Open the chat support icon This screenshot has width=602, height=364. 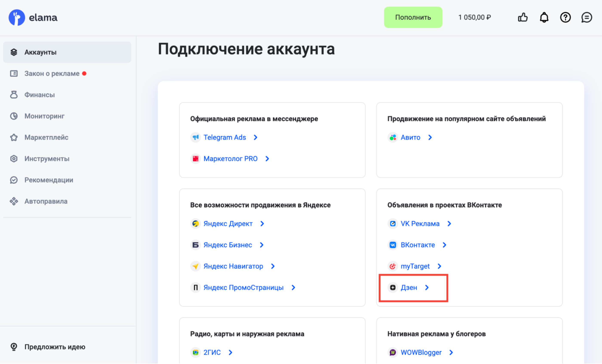click(x=587, y=17)
